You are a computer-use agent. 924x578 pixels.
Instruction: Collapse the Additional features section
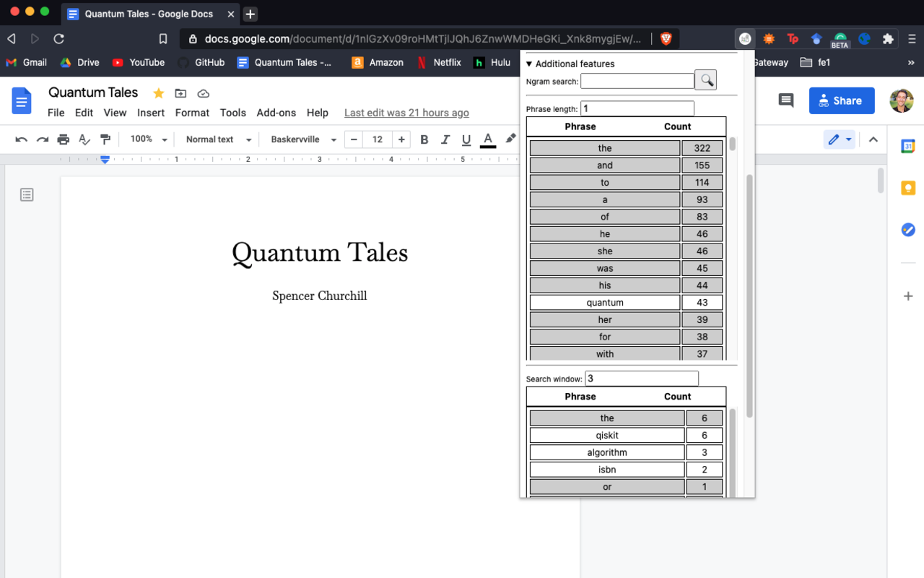pyautogui.click(x=529, y=64)
